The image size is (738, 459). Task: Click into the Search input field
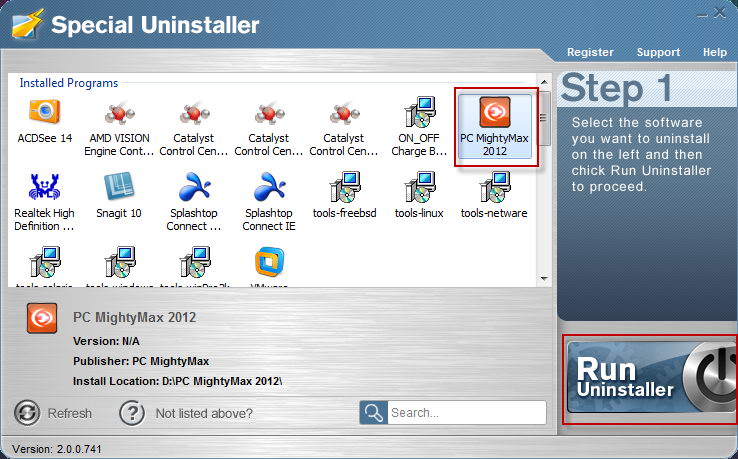click(x=466, y=413)
